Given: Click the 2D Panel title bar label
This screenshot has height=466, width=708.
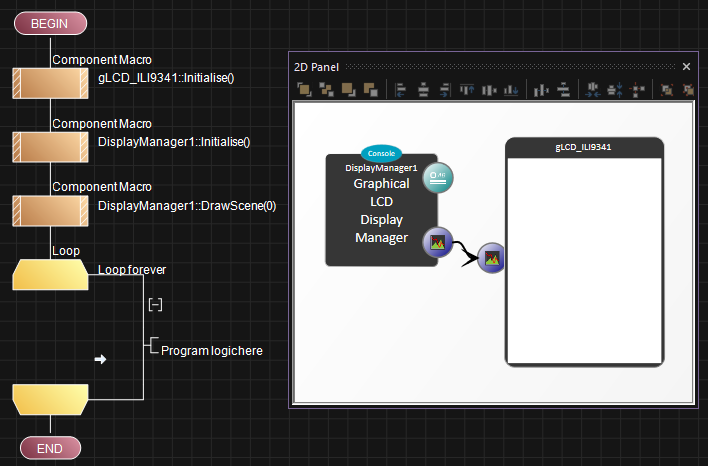Looking at the screenshot, I should click(316, 67).
